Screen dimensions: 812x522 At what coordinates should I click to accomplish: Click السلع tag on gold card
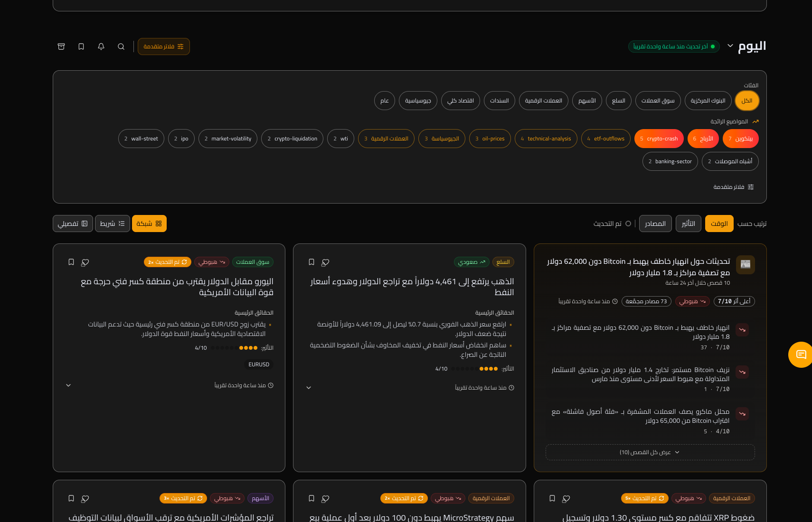[x=503, y=262]
